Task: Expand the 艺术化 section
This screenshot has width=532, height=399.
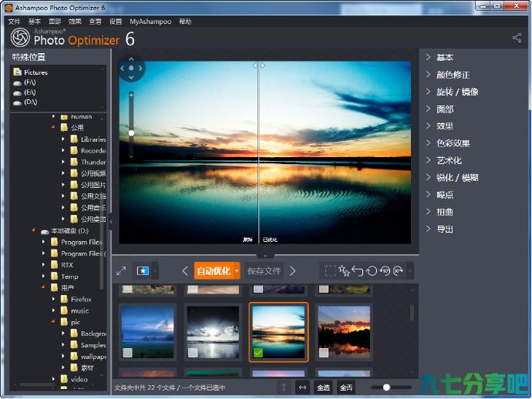Action: (444, 160)
